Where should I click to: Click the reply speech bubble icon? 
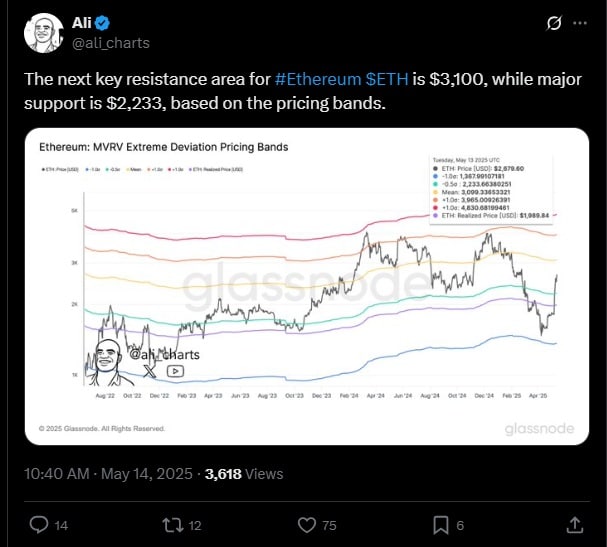[x=39, y=525]
